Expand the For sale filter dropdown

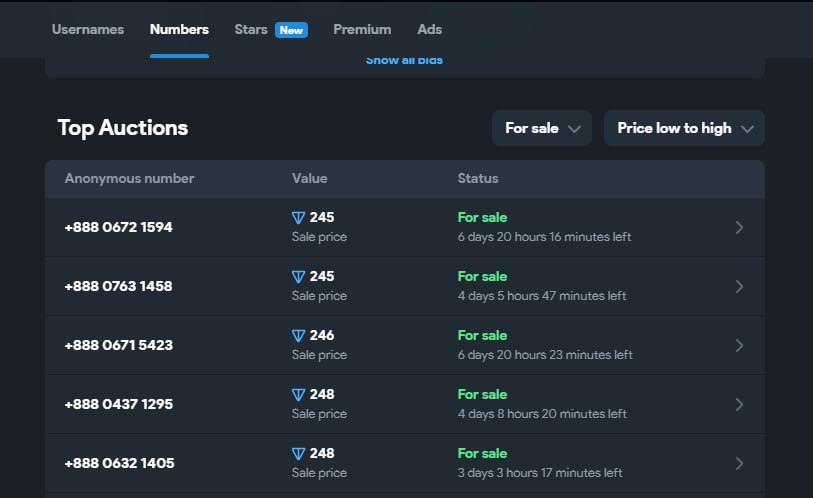coord(542,128)
